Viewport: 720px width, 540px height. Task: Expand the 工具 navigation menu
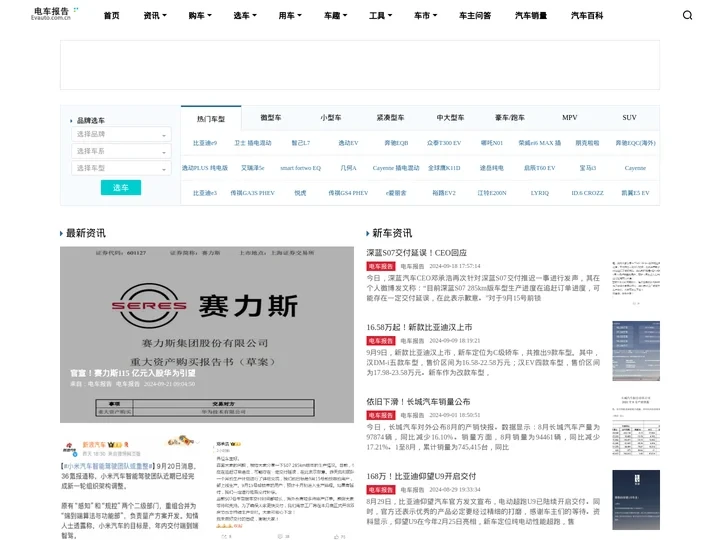point(380,16)
